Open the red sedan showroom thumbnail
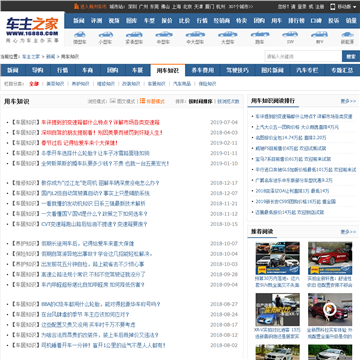The image size is (360, 360). (330, 258)
